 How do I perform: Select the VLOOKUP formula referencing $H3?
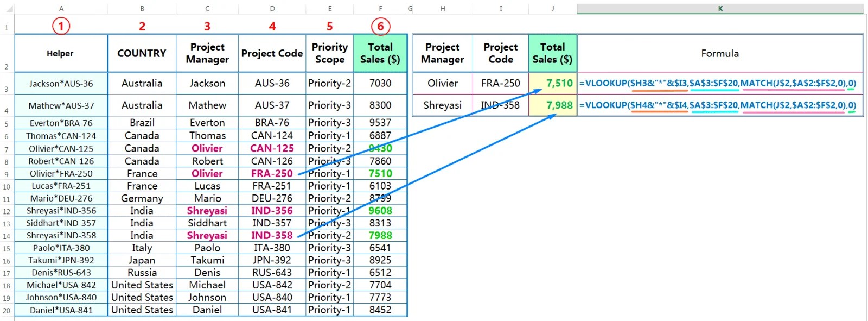click(720, 84)
